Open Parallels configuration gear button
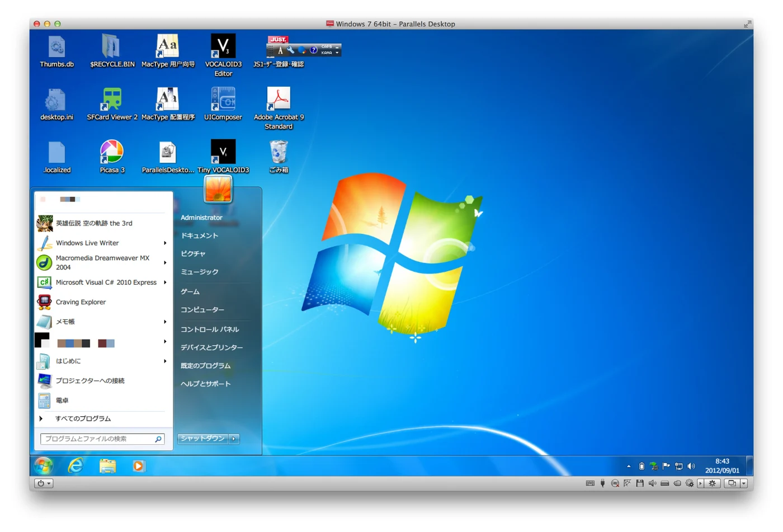Image resolution: width=783 pixels, height=532 pixels. pyautogui.click(x=713, y=483)
